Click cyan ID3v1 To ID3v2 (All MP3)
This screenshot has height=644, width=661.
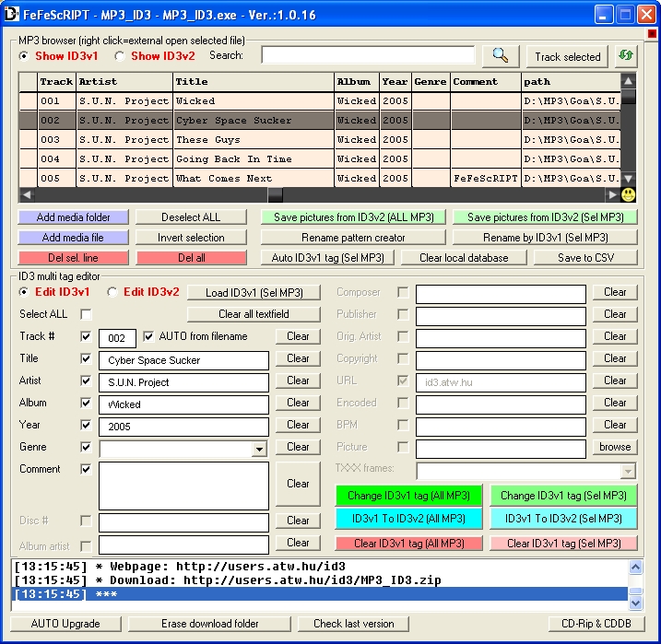408,518
